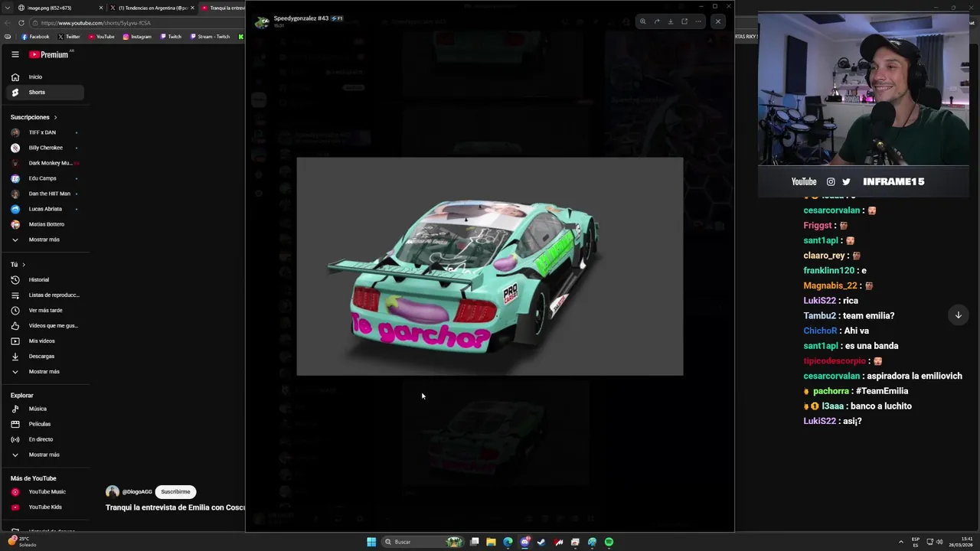The width and height of the screenshot is (980, 551).
Task: Zoom the image in the Discord viewer
Action: pyautogui.click(x=642, y=21)
